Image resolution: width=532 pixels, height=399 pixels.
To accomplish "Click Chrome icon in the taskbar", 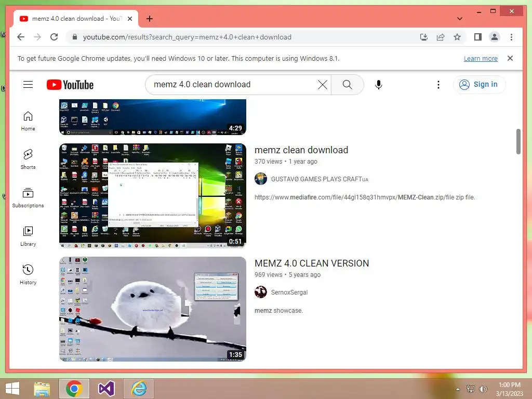I will [x=74, y=389].
